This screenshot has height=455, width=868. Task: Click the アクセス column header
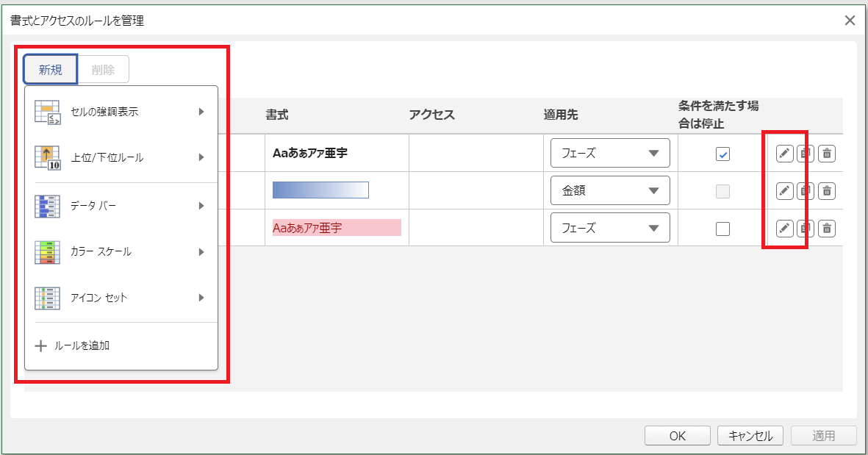tap(431, 115)
